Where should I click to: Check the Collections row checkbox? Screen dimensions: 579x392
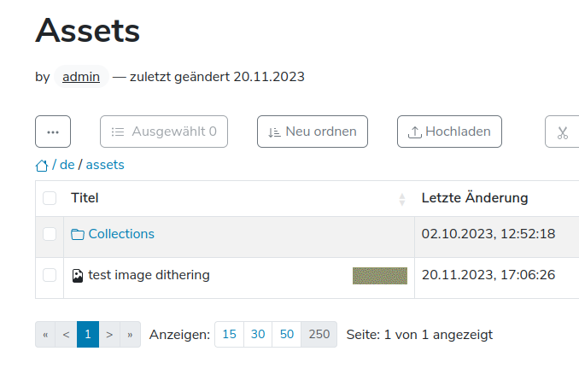[x=50, y=234]
